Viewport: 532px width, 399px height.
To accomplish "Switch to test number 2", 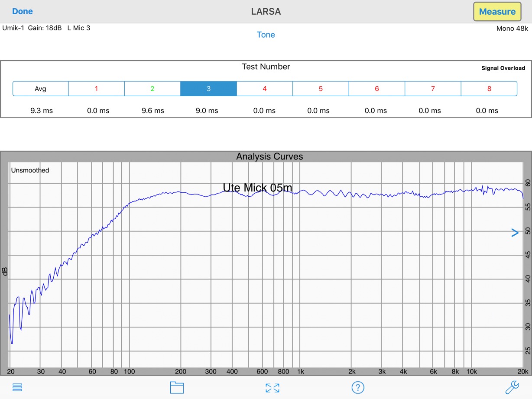I will (152, 88).
